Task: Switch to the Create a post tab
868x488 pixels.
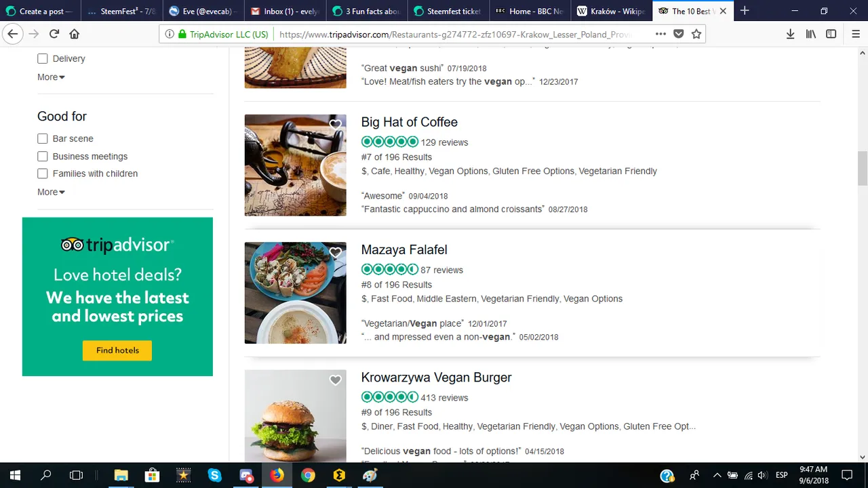Action: tap(39, 11)
